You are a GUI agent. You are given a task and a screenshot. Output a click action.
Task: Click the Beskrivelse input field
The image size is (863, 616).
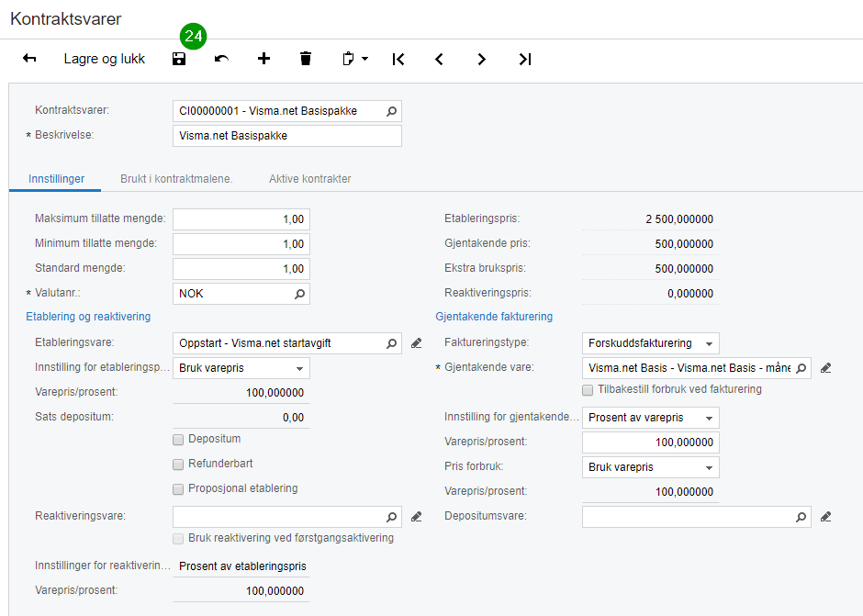pos(287,136)
